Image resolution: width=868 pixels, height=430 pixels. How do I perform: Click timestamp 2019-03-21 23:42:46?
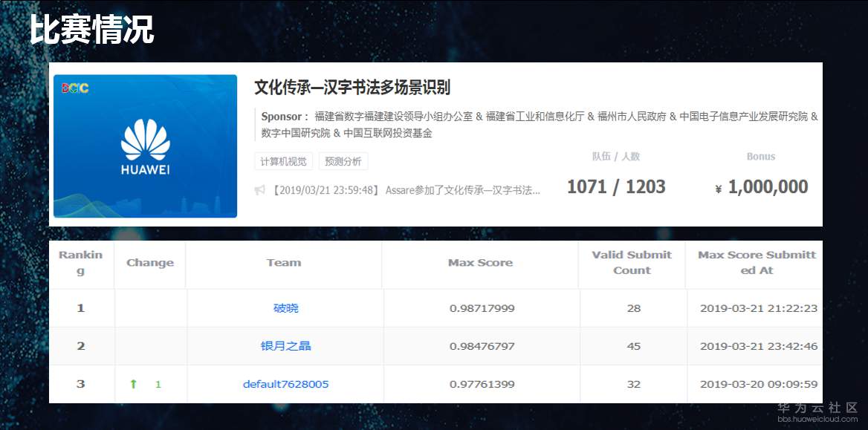(x=759, y=346)
